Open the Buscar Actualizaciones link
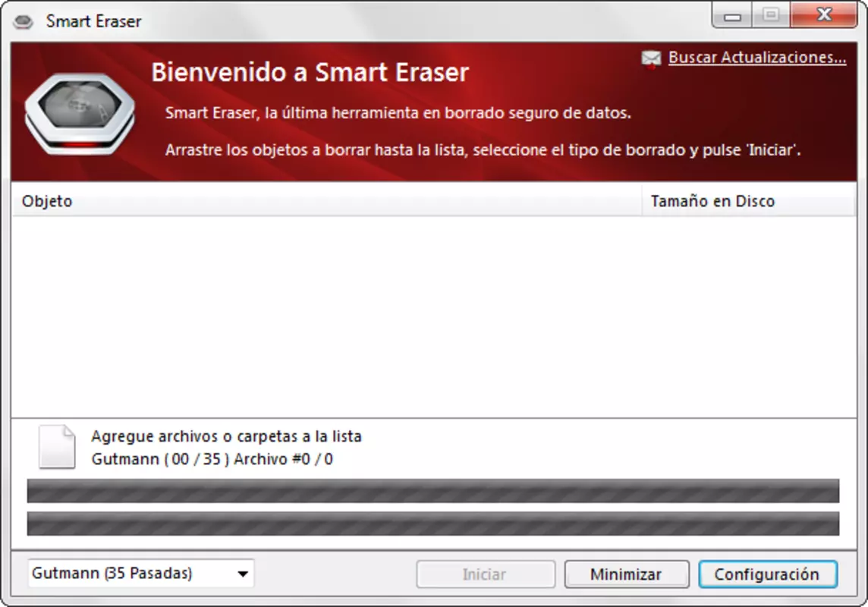 756,58
